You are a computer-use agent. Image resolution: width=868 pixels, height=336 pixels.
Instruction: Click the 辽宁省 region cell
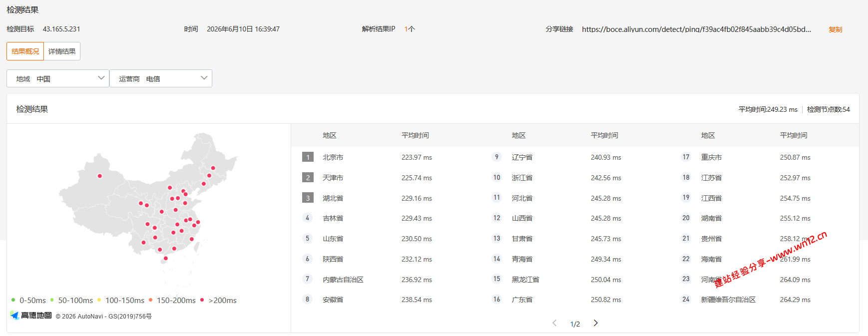pyautogui.click(x=522, y=157)
